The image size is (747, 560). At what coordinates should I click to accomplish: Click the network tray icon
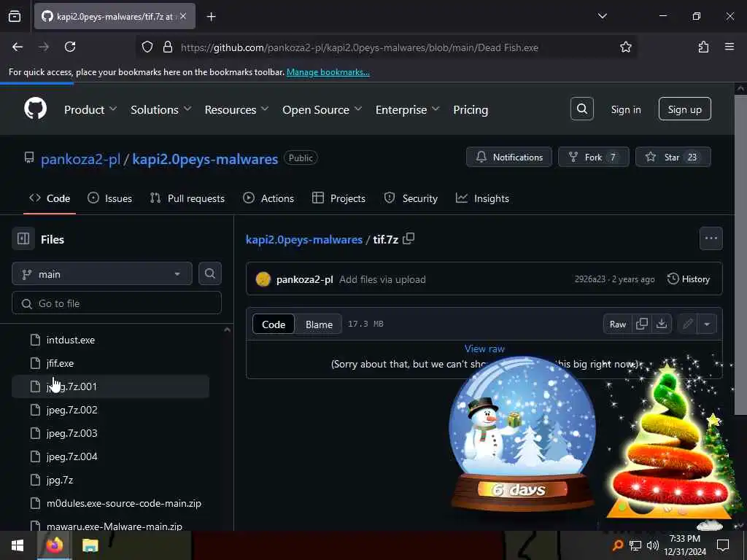[x=635, y=545]
